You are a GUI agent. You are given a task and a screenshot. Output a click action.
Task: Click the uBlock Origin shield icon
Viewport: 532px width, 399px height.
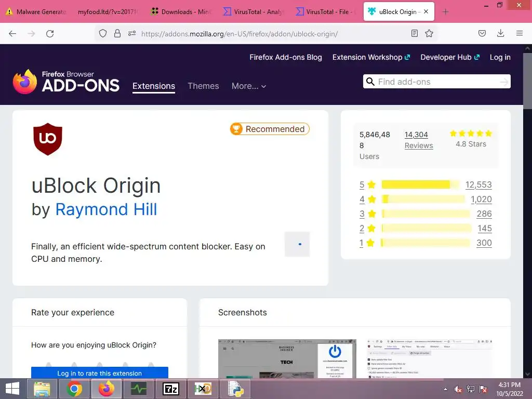pos(48,139)
